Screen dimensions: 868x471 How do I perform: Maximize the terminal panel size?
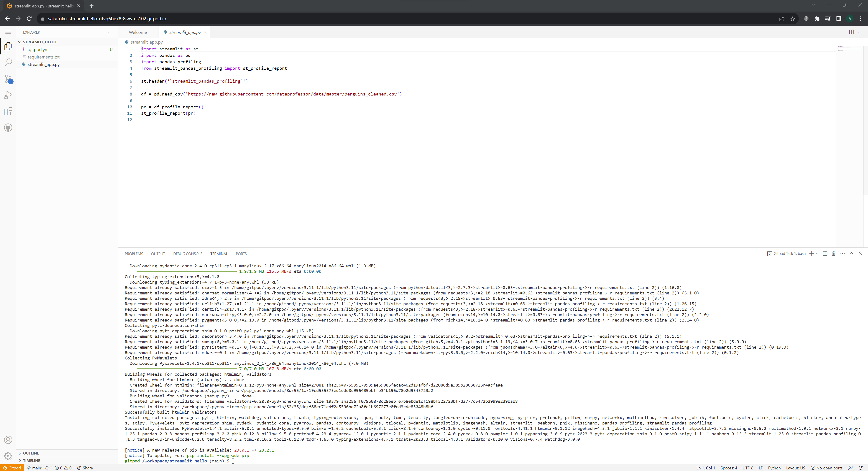pyautogui.click(x=851, y=254)
